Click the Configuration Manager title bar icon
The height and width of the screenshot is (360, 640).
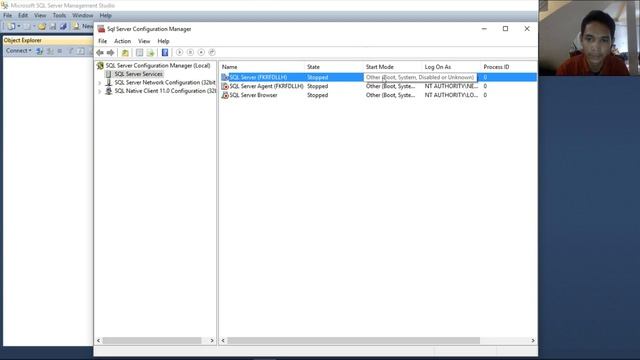[x=101, y=29]
